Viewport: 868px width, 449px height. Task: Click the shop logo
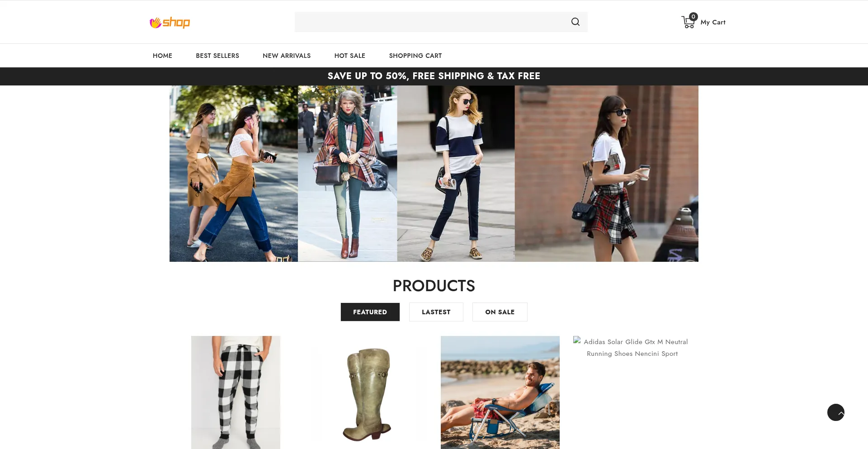(170, 22)
